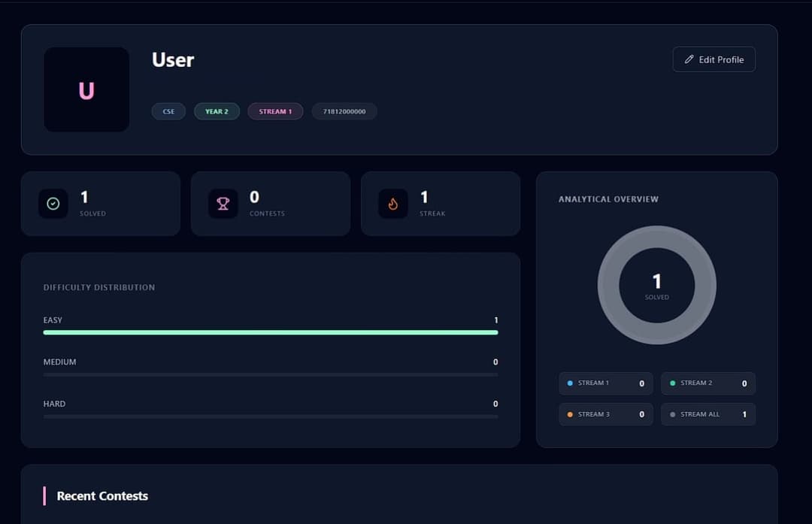Image resolution: width=812 pixels, height=524 pixels.
Task: Toggle the STREAM ALL filter chip
Action: 708,413
